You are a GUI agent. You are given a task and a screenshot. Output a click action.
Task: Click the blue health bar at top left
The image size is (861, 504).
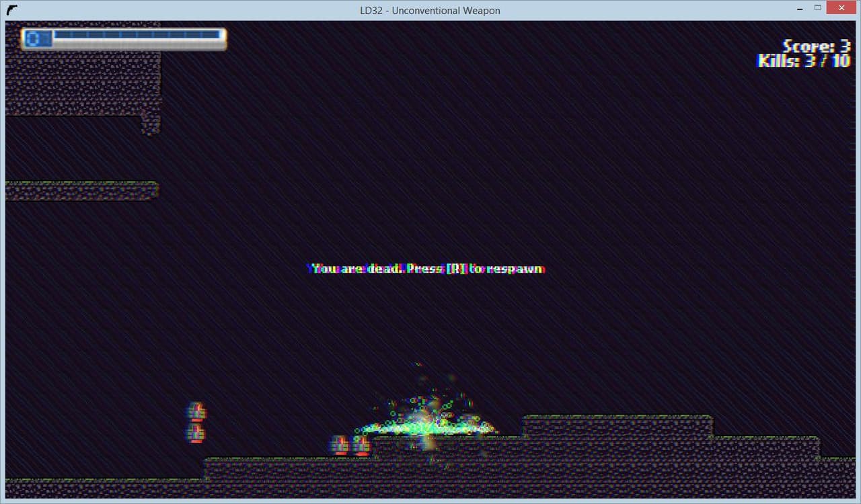(x=137, y=34)
